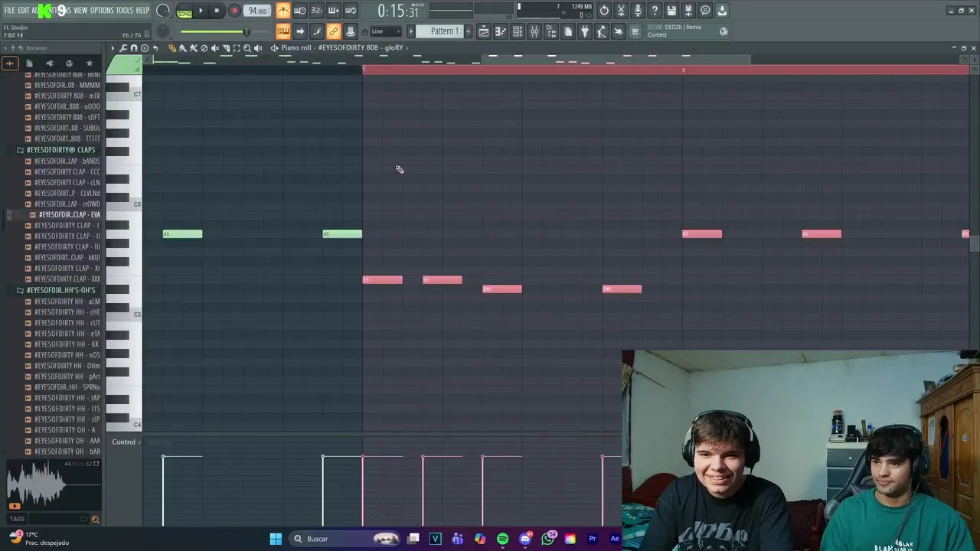The width and height of the screenshot is (980, 551).
Task: Open the VIEW menu
Action: pos(80,11)
